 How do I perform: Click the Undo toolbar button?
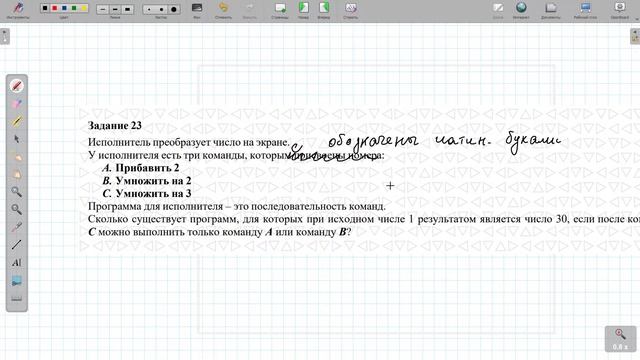click(223, 10)
